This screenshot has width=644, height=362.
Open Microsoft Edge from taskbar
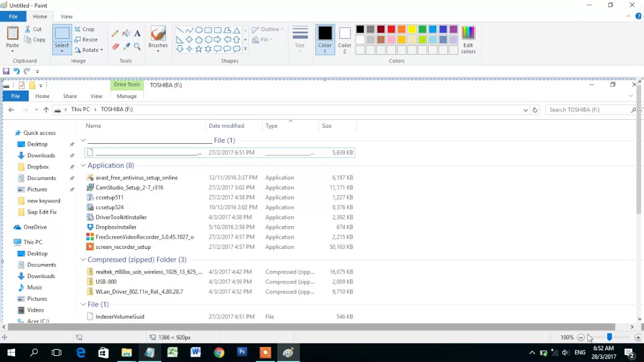80,352
